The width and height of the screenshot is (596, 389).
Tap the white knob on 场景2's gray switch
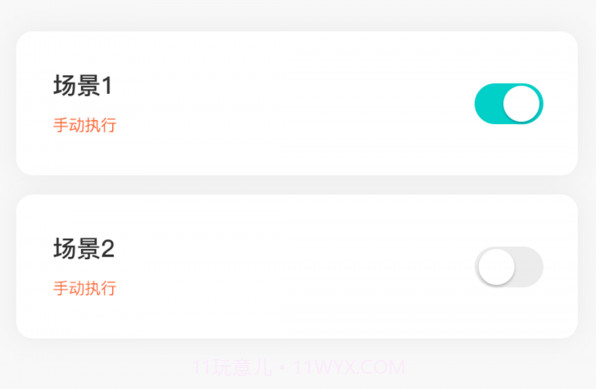point(496,267)
